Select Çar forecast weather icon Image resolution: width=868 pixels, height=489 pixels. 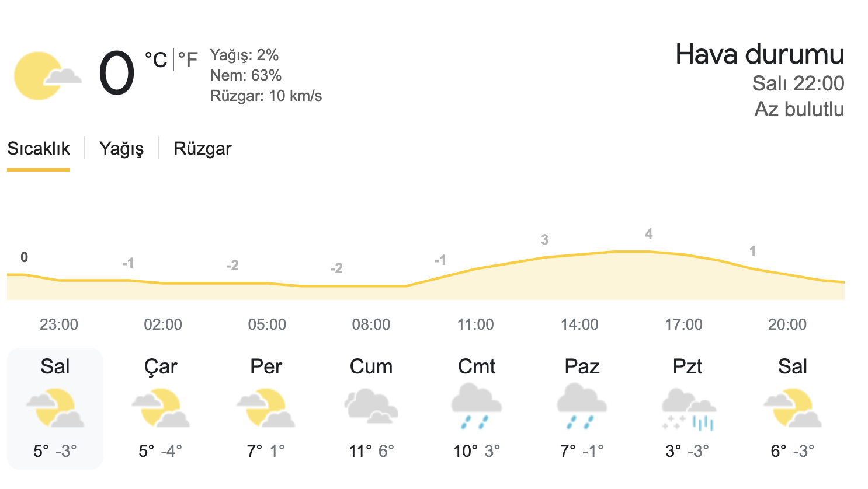161,408
